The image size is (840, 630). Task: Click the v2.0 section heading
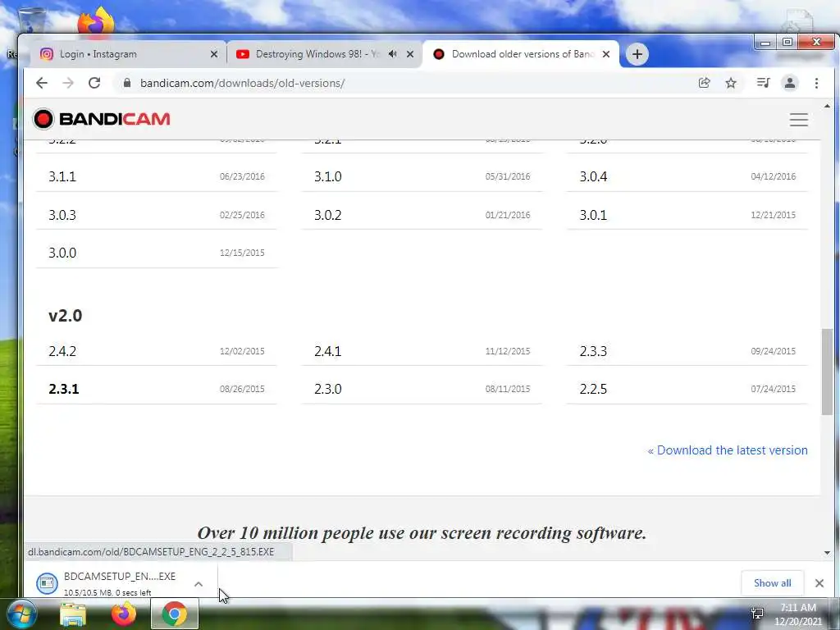click(66, 316)
